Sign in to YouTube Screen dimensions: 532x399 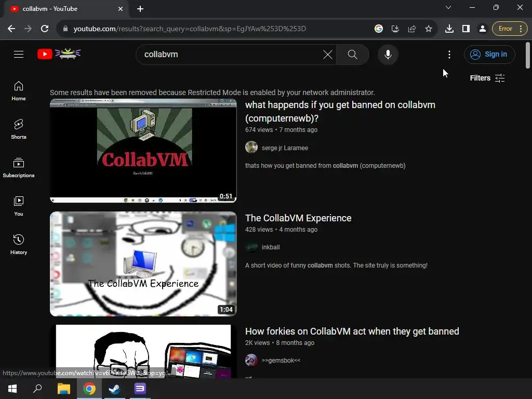pyautogui.click(x=489, y=54)
